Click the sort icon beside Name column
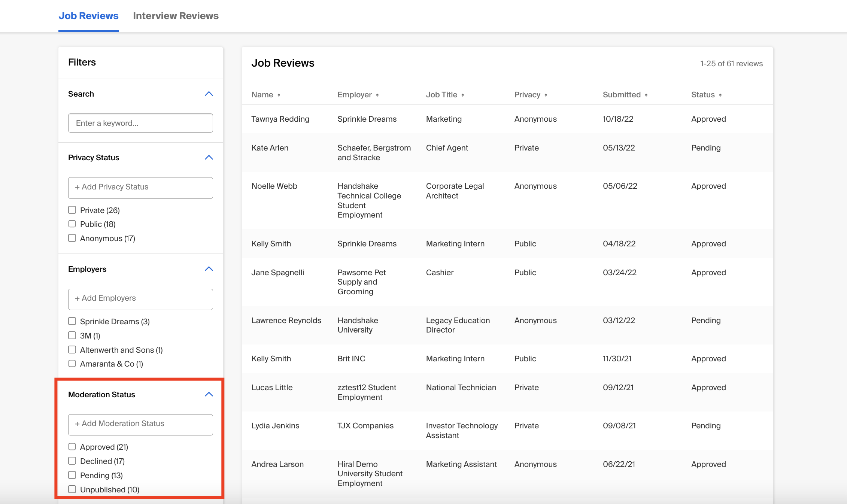 [279, 95]
